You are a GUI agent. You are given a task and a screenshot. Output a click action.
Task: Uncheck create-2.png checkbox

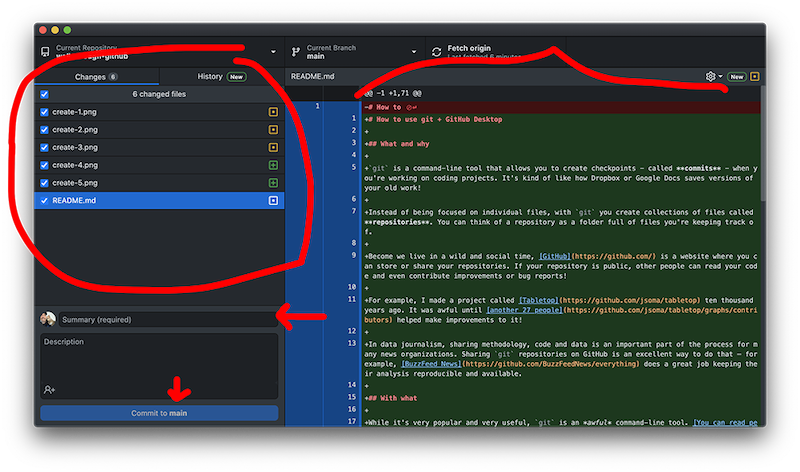point(44,130)
